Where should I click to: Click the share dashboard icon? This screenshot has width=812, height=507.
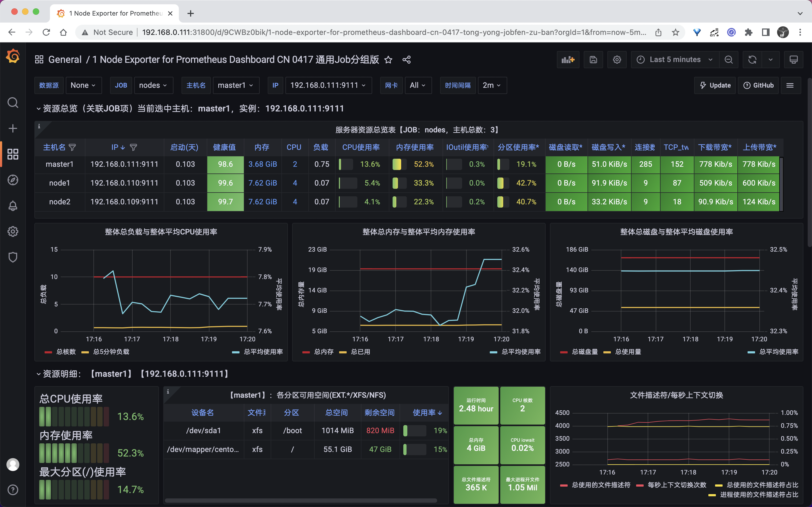click(406, 60)
